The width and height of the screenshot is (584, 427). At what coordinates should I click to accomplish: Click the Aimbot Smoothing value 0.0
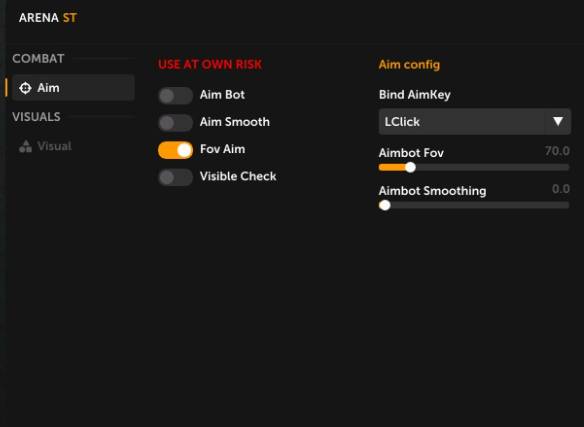click(561, 189)
